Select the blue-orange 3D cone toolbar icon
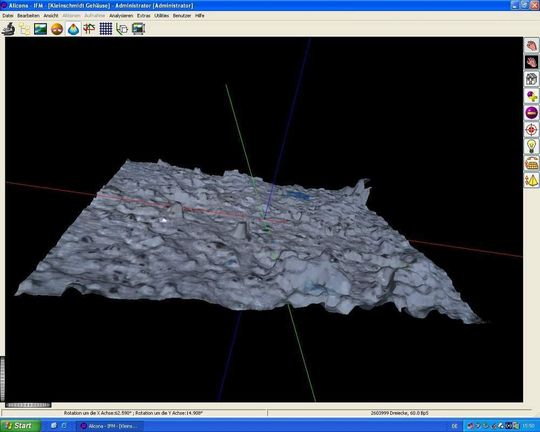540x432 pixels. point(73,29)
